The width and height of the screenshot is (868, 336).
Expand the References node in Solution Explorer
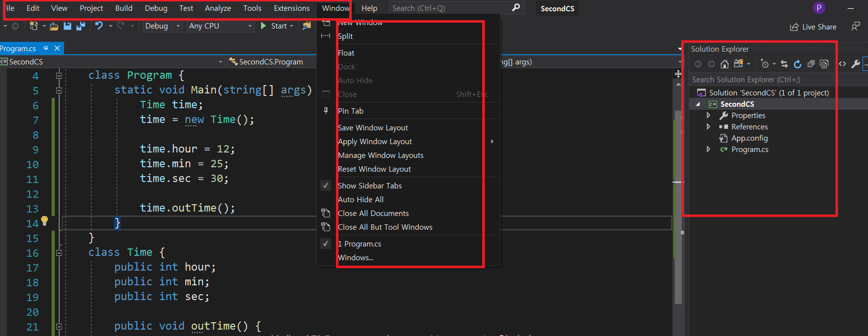pyautogui.click(x=708, y=127)
